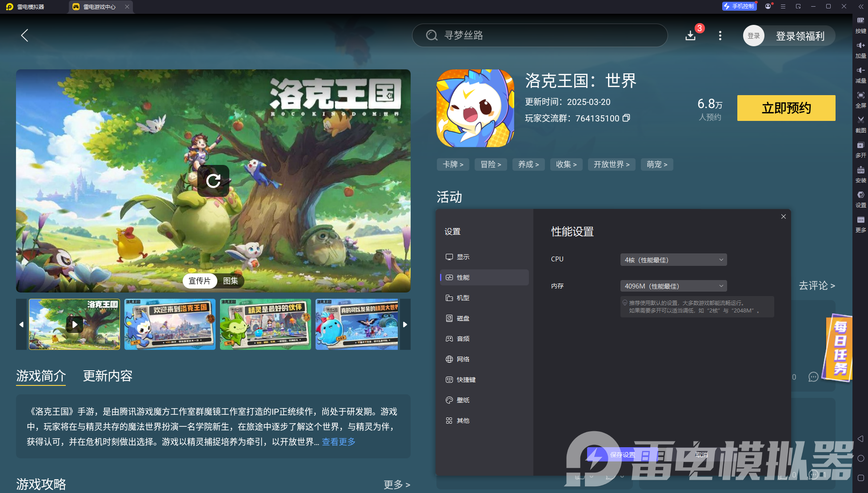
Task: Switch to the 更新内容 tab
Action: [108, 376]
